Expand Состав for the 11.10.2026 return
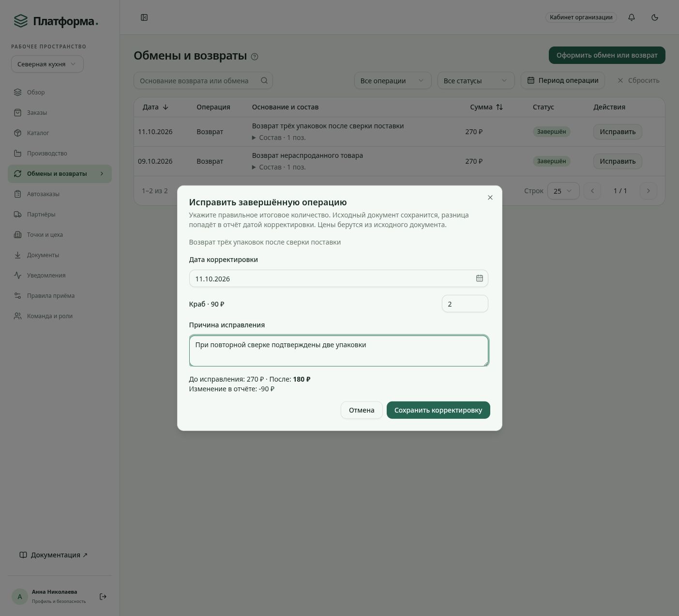This screenshot has height=616, width=679. pyautogui.click(x=279, y=138)
